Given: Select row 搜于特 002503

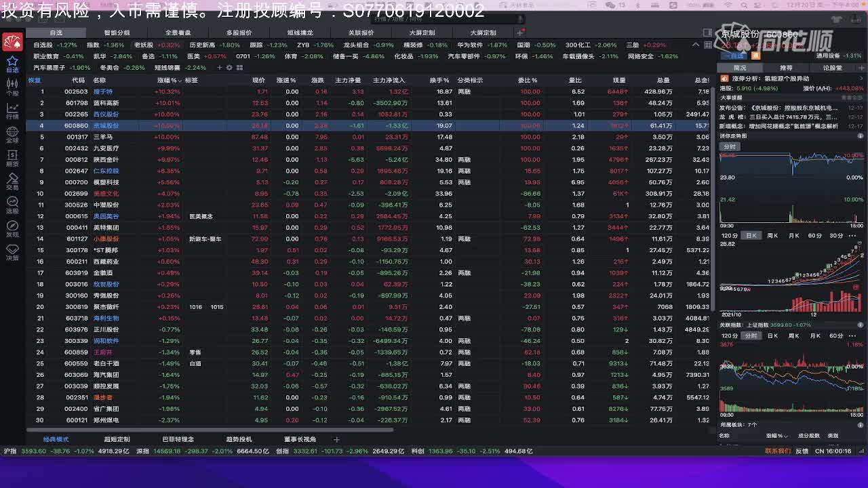Looking at the screenshot, I should [x=368, y=91].
